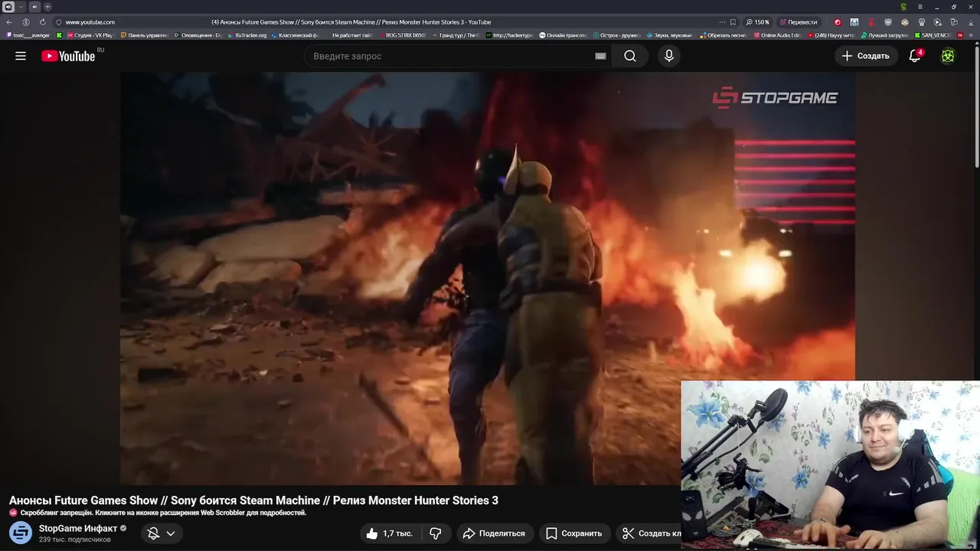Open Оповещения bookmark
Image resolution: width=980 pixels, height=551 pixels.
click(198, 35)
